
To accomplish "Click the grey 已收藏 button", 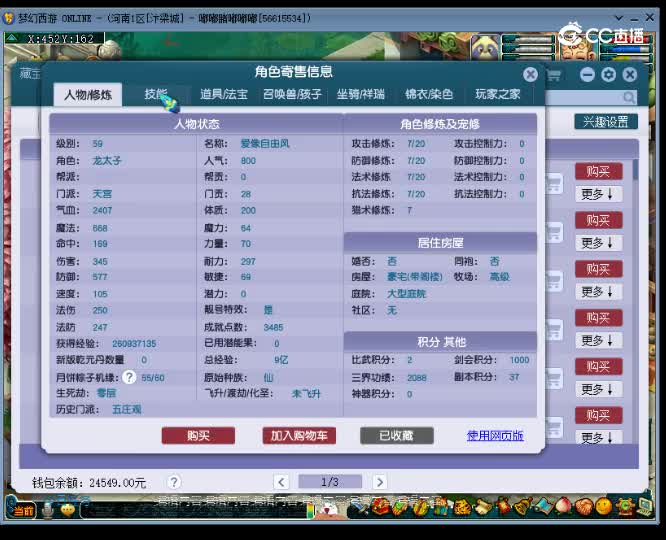I will (x=397, y=435).
